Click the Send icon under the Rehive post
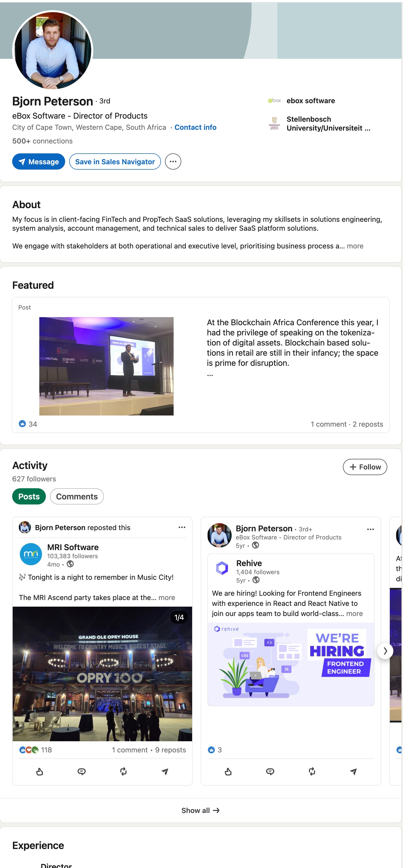 [354, 772]
